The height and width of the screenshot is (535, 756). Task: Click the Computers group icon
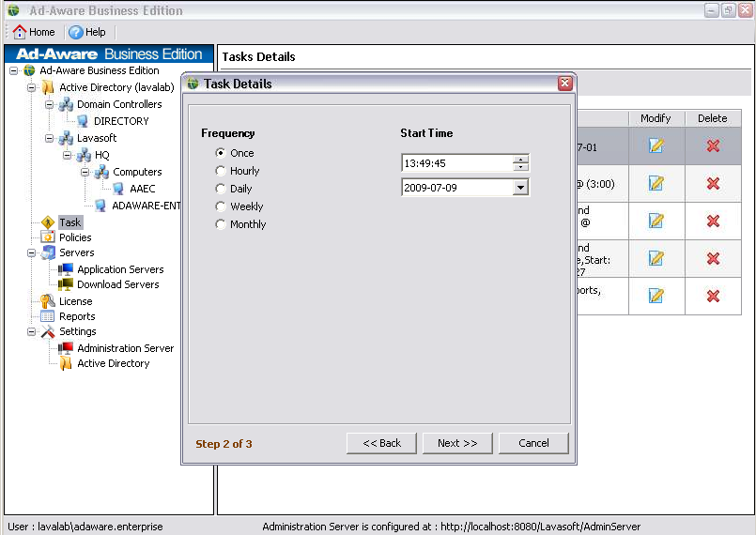click(101, 172)
